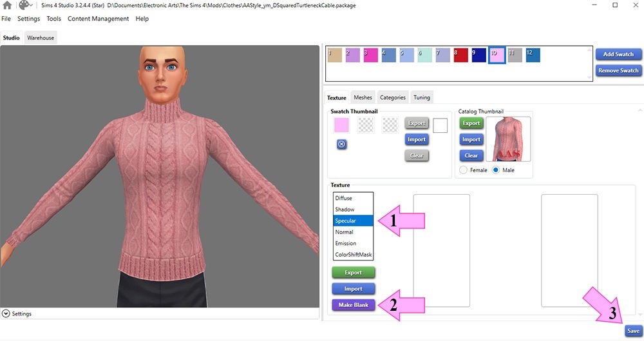Image resolution: width=644 pixels, height=345 pixels.
Task: Click the round X remove-color button
Action: tap(342, 144)
